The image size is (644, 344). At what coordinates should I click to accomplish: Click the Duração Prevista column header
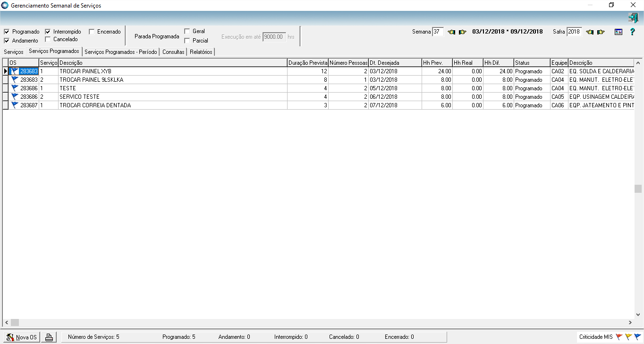[x=307, y=63]
